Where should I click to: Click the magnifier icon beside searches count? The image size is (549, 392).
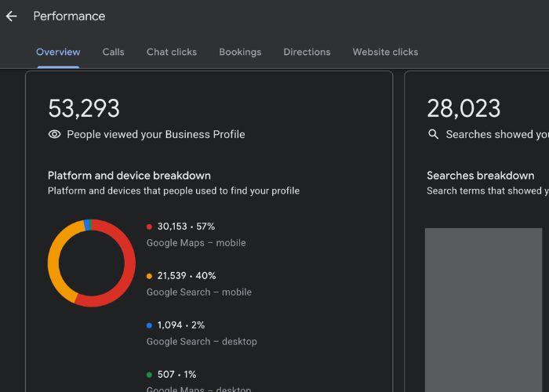click(x=433, y=134)
